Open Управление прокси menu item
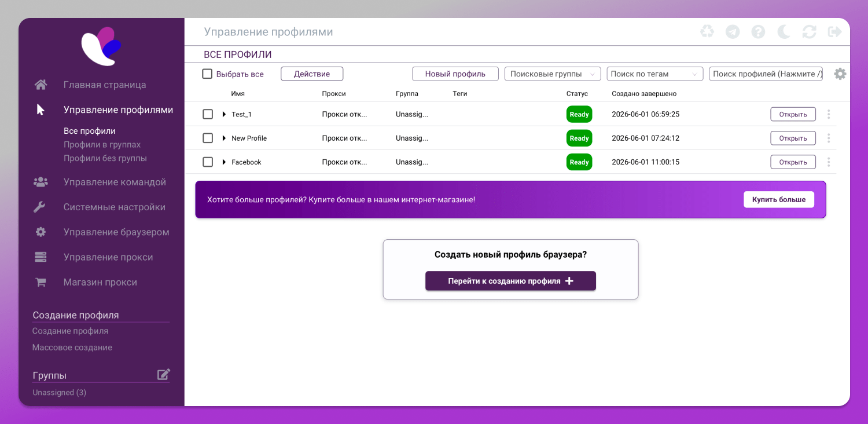The width and height of the screenshot is (868, 424). 108,257
